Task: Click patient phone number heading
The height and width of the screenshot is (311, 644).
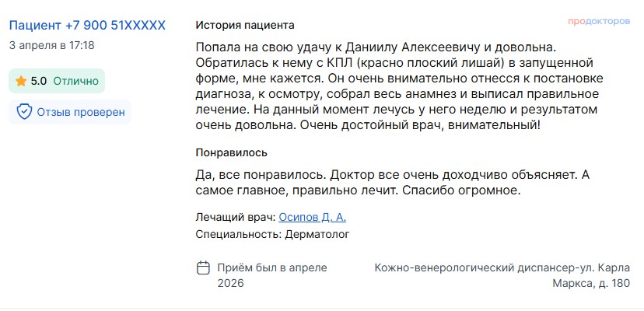Action: pos(87,26)
